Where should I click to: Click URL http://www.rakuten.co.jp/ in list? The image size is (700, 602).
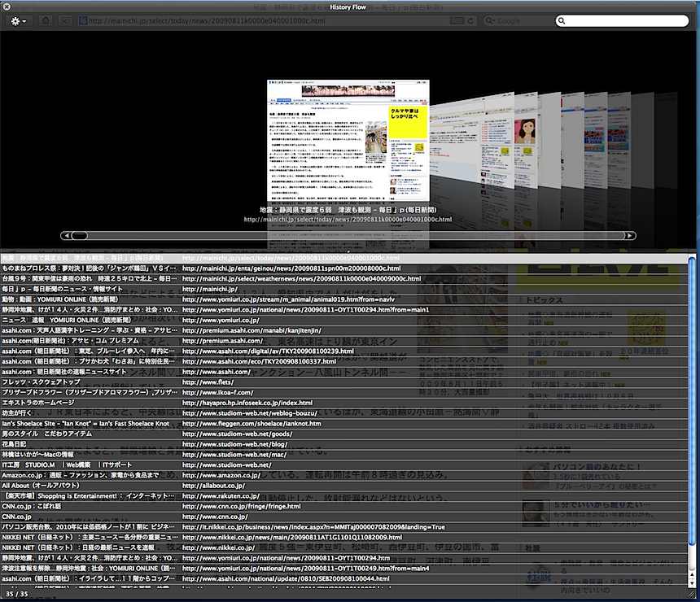tap(221, 495)
